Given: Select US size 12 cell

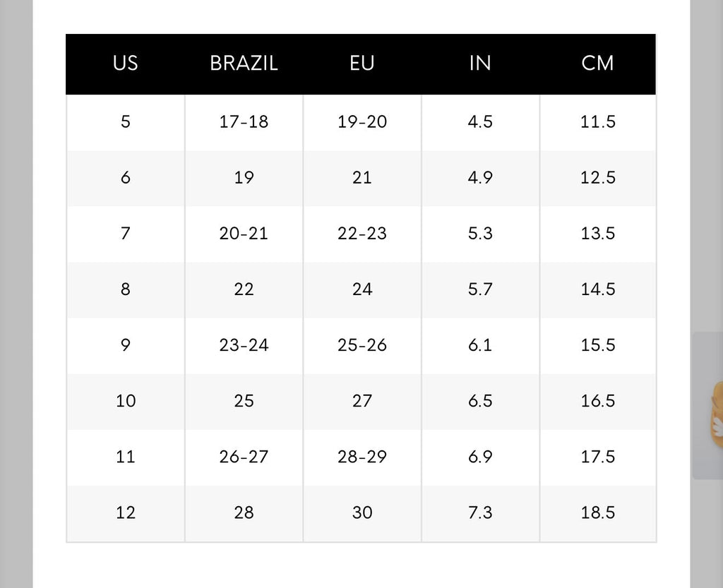Looking at the screenshot, I should (126, 513).
